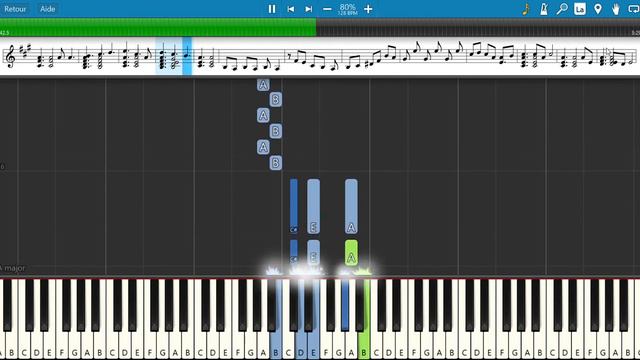The width and height of the screenshot is (640, 360).
Task: Click the bookmark pin icon
Action: click(x=598, y=9)
